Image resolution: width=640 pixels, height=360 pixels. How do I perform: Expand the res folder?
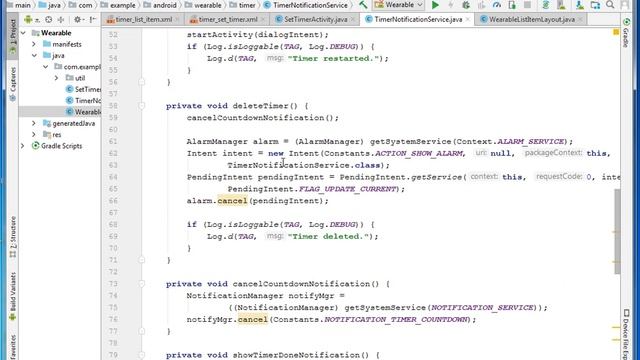click(34, 134)
